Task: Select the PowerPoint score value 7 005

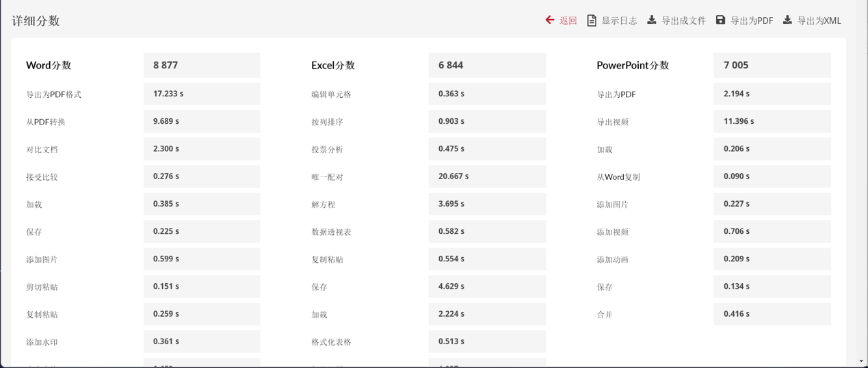Action: tap(736, 65)
